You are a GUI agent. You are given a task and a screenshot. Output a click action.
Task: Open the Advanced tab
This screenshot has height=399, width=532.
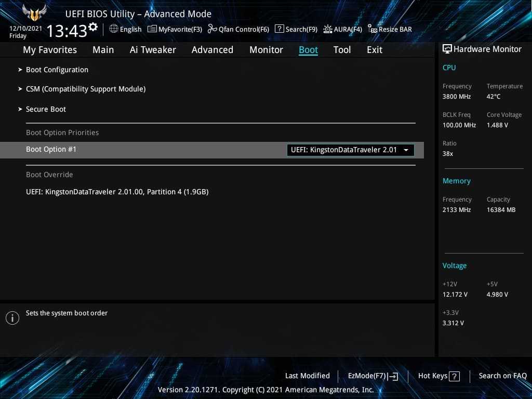(x=212, y=50)
